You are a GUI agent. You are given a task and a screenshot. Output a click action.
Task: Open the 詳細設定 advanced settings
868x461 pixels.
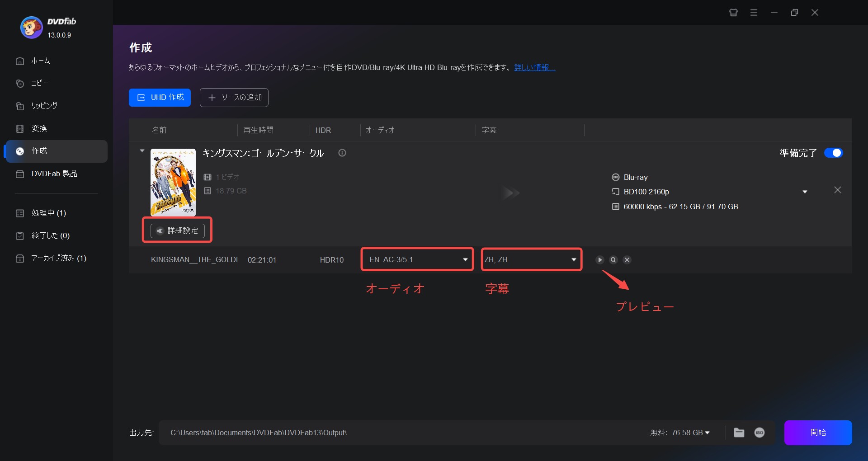coord(178,230)
